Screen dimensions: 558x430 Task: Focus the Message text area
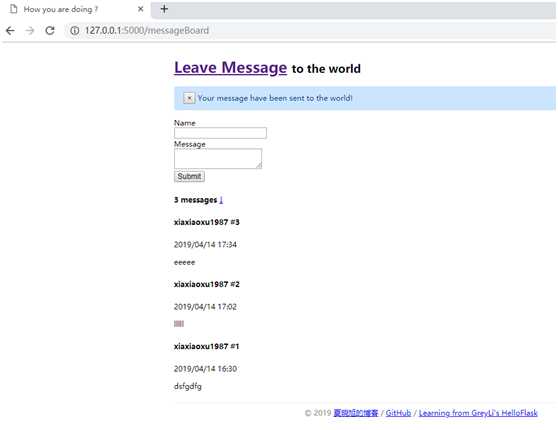coord(218,158)
